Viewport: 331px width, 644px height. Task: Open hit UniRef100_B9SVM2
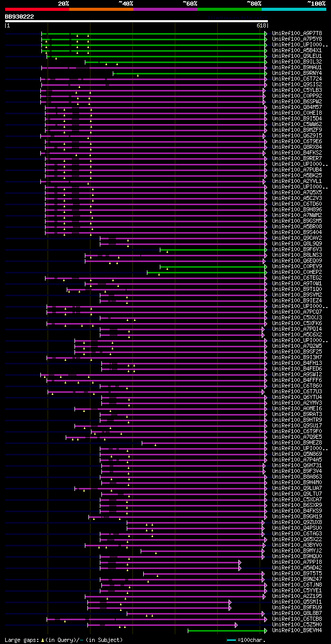297,295
